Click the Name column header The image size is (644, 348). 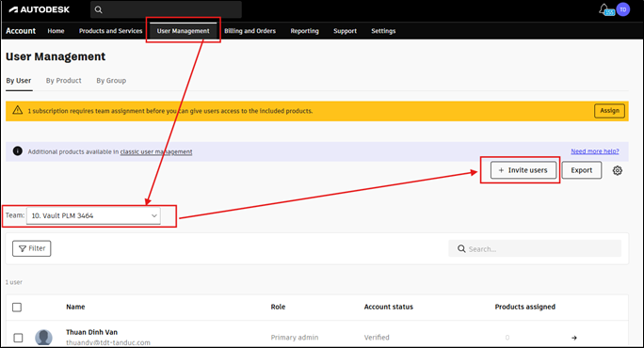(75, 307)
